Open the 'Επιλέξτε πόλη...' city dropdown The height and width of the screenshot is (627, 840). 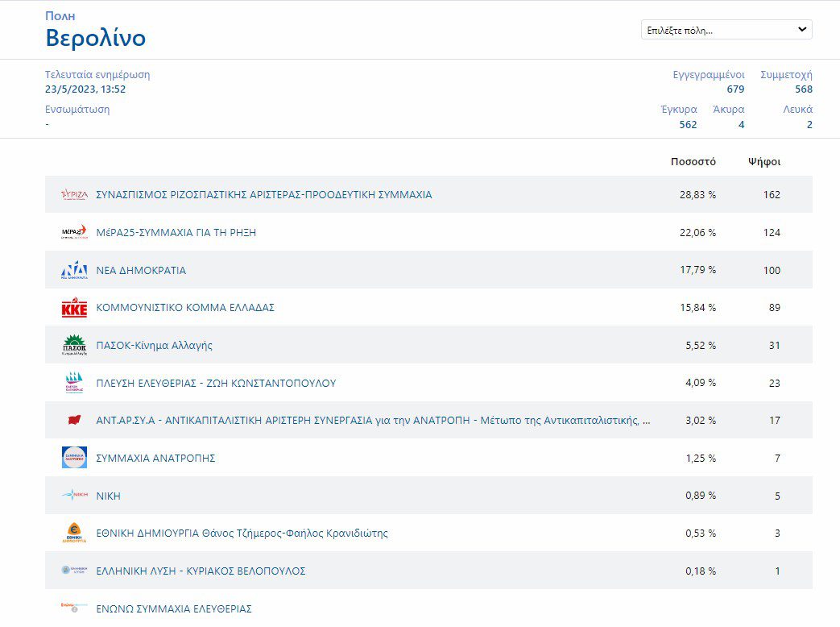(726, 30)
